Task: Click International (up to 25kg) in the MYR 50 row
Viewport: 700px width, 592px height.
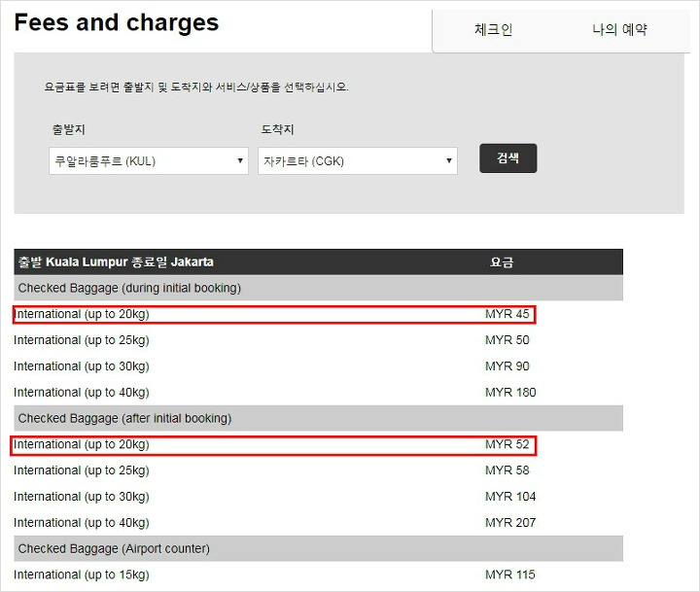Action: click(82, 340)
